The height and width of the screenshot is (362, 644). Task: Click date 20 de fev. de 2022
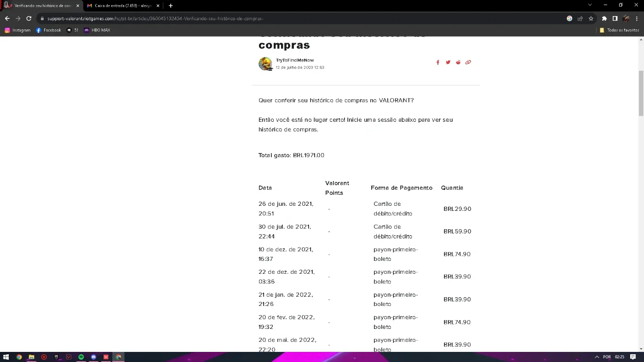click(287, 322)
